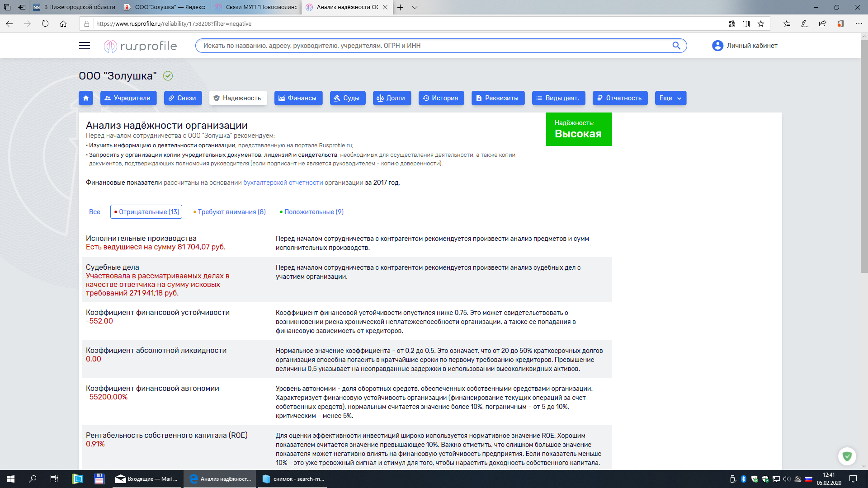Open Входящие — Mail taskbar app
Screen dimensions: 868x488
tap(146, 479)
